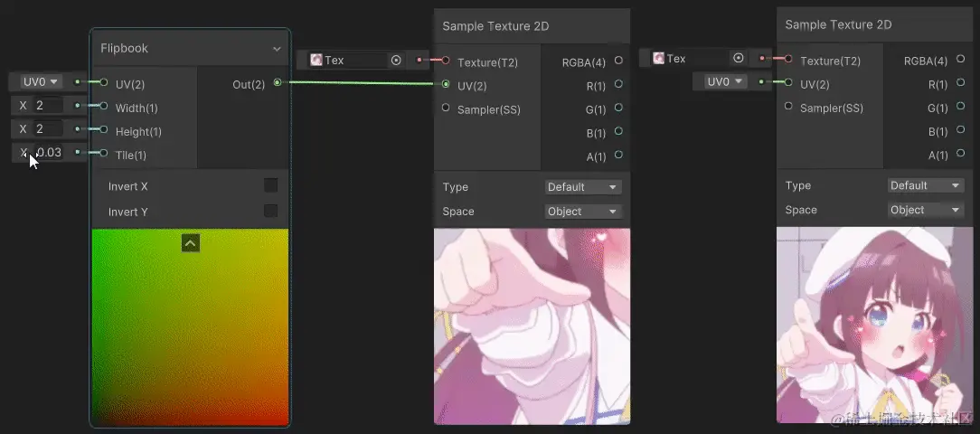
Task: Click the Tex field on the UV0-fed texture node
Action: click(700, 58)
